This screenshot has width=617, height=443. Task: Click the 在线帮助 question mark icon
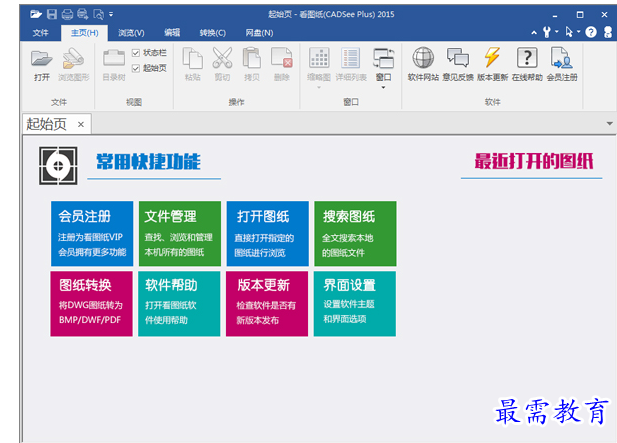coord(527,58)
